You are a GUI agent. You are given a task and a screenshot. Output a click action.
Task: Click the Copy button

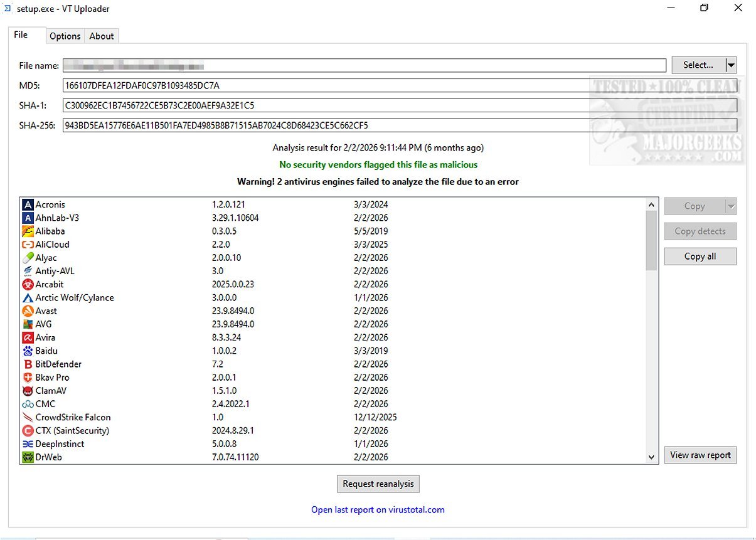click(695, 206)
